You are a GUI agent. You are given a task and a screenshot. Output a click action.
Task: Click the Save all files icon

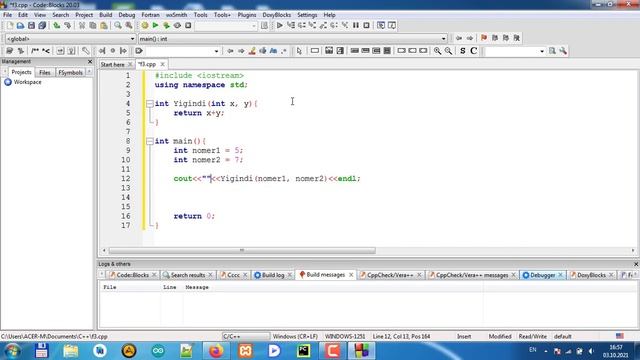pos(42,26)
